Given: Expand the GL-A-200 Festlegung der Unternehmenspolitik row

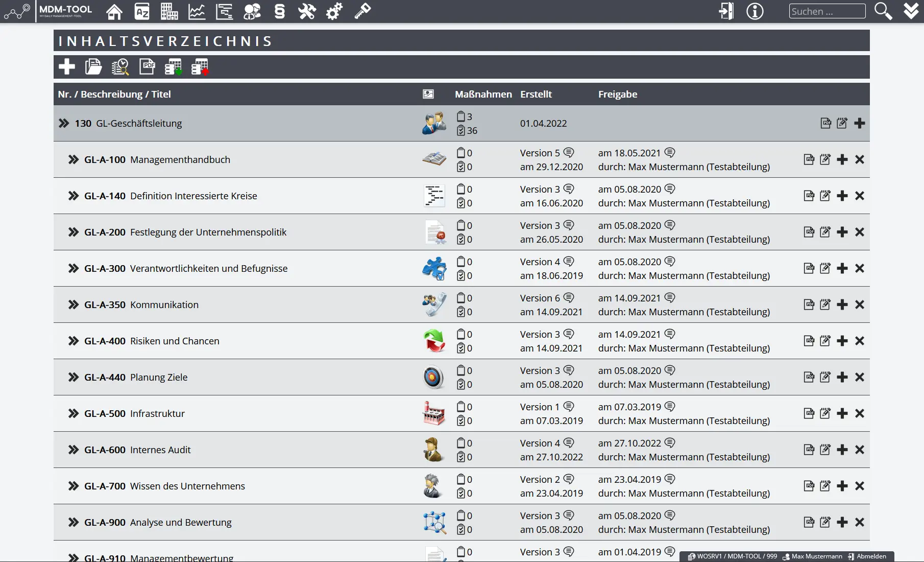Looking at the screenshot, I should [x=74, y=232].
